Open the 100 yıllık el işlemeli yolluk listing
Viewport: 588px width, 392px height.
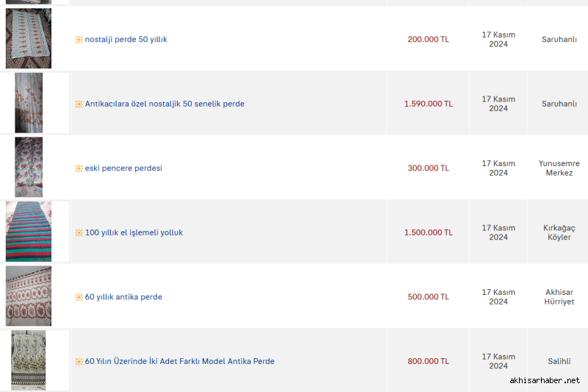(134, 232)
